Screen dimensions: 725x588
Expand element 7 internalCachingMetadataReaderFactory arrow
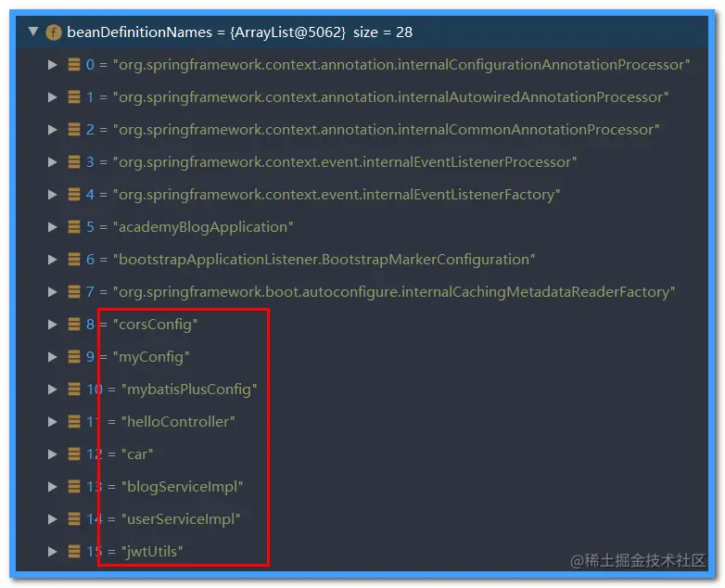[x=53, y=292]
